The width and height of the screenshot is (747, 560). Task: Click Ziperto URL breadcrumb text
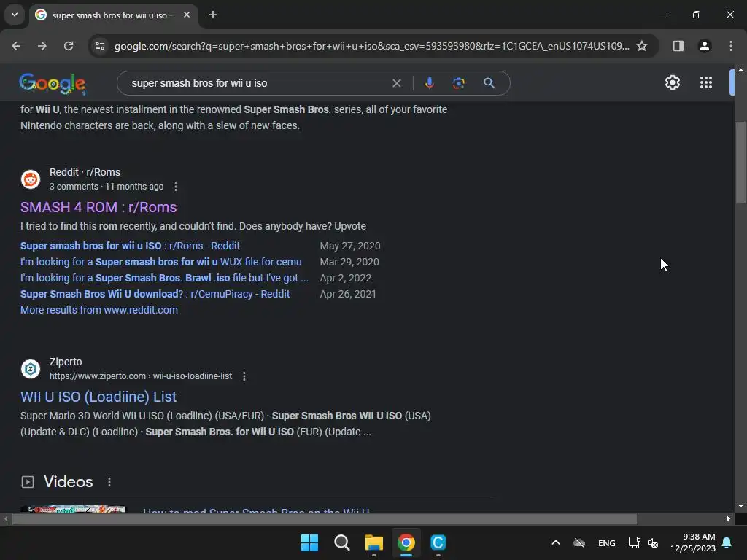pyautogui.click(x=141, y=376)
